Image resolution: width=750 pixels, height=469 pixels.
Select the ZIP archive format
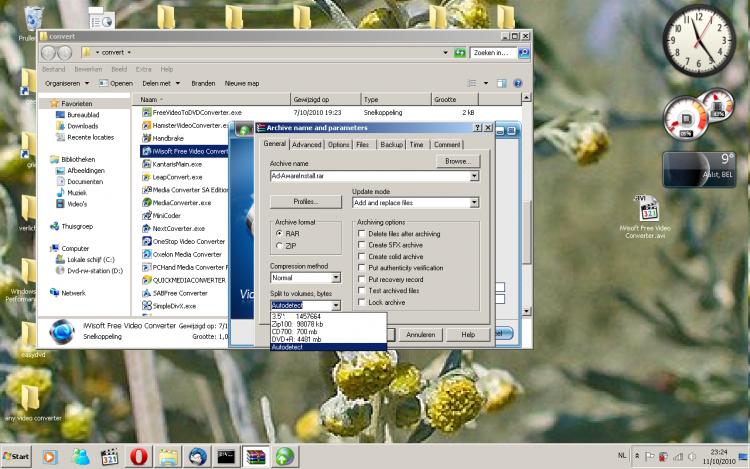pyautogui.click(x=279, y=245)
